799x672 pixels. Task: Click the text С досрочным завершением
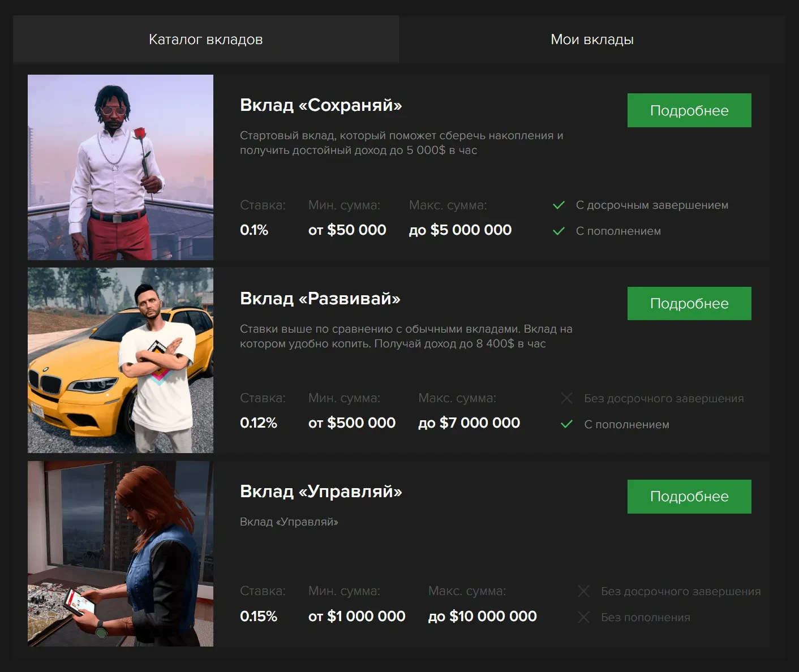point(652,205)
